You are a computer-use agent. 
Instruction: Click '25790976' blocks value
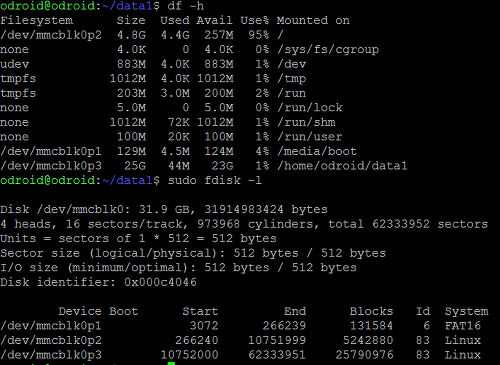point(364,355)
